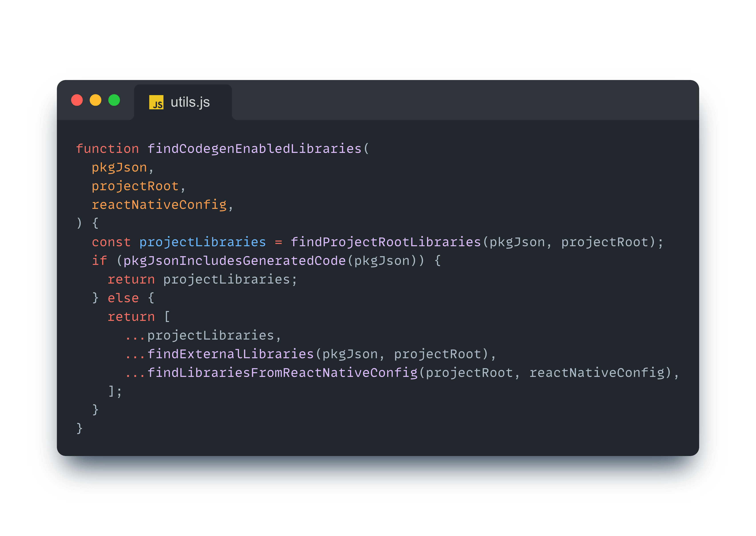The image size is (756, 536).
Task: Click the if keyword
Action: tap(99, 261)
